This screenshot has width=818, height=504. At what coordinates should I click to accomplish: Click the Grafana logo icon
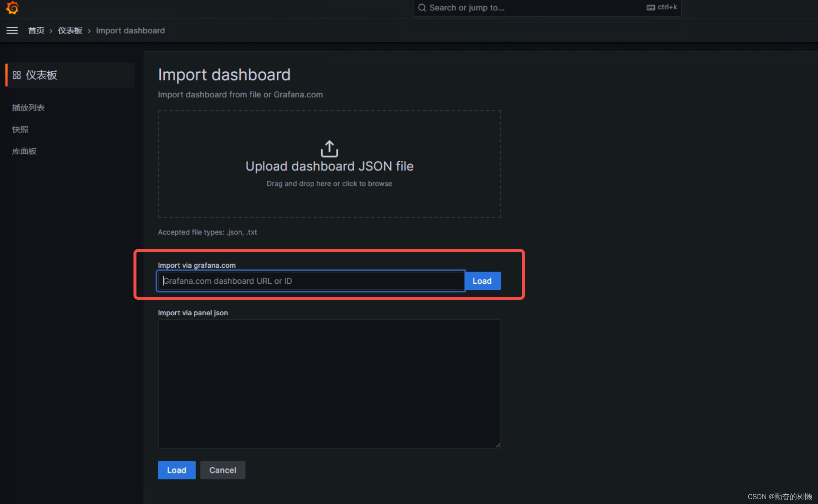point(12,7)
